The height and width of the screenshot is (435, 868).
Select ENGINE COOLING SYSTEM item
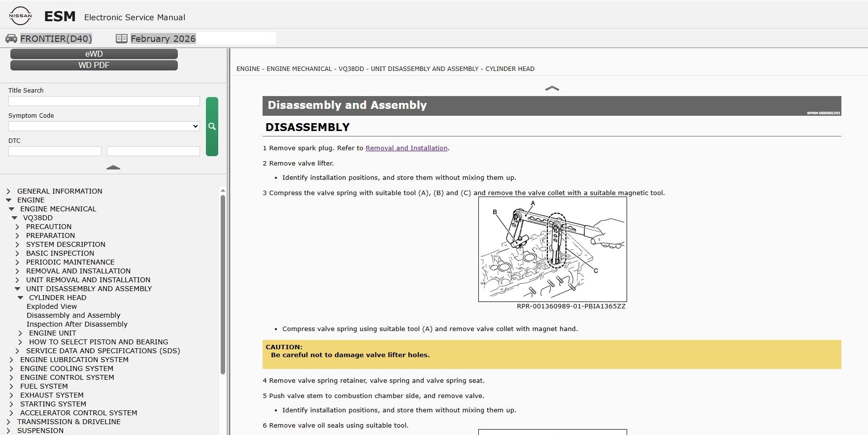coord(67,368)
